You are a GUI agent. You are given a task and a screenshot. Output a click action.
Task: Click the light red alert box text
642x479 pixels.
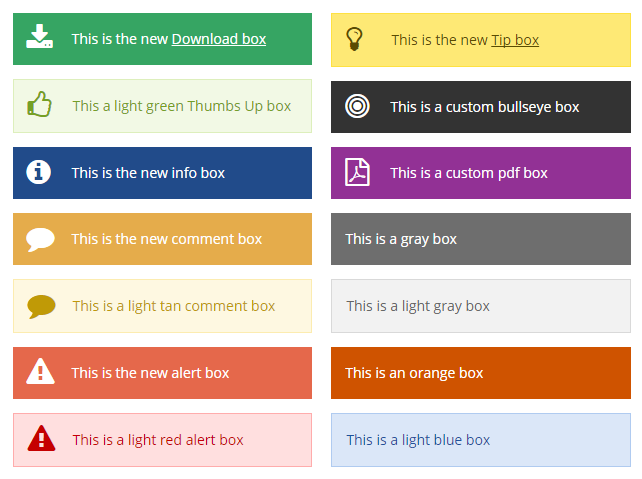coord(158,440)
